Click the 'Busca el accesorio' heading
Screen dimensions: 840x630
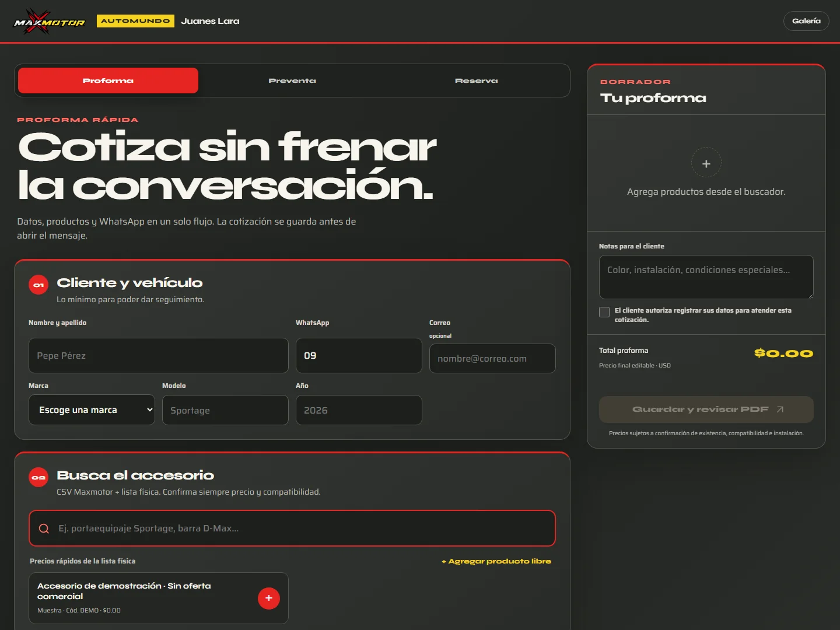pos(135,475)
